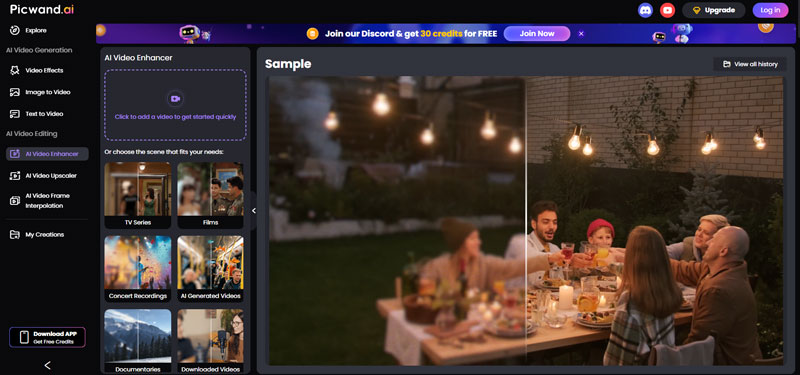Viewport: 800px width, 375px height.
Task: Open AI Video Frame Interpolation
Action: pyautogui.click(x=47, y=201)
